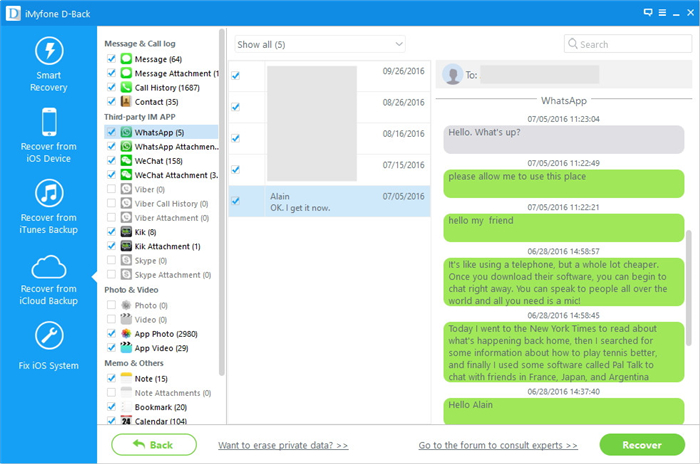Image resolution: width=700 pixels, height=464 pixels.
Task: Open the Show all (5) dropdown
Action: pyautogui.click(x=320, y=44)
